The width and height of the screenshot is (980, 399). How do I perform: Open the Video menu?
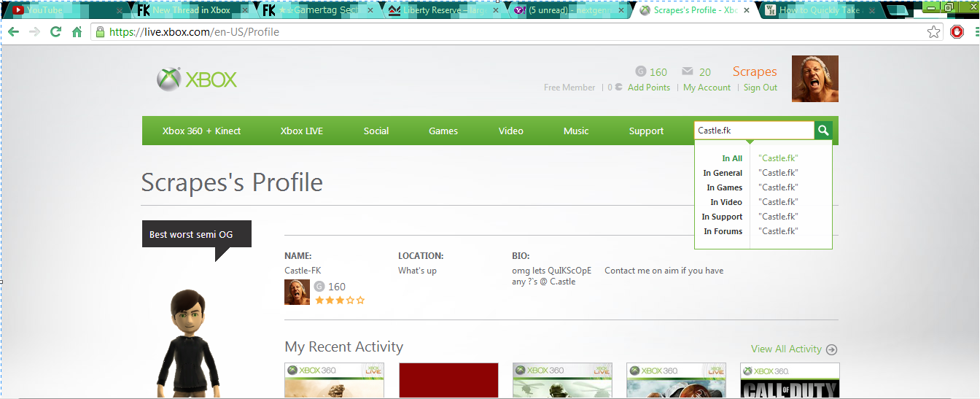[511, 131]
